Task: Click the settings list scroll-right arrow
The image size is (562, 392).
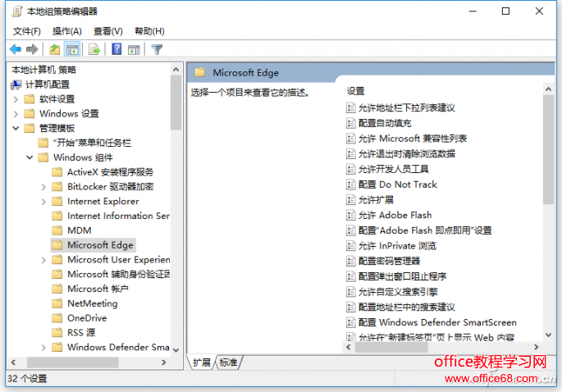Action: pyautogui.click(x=537, y=347)
